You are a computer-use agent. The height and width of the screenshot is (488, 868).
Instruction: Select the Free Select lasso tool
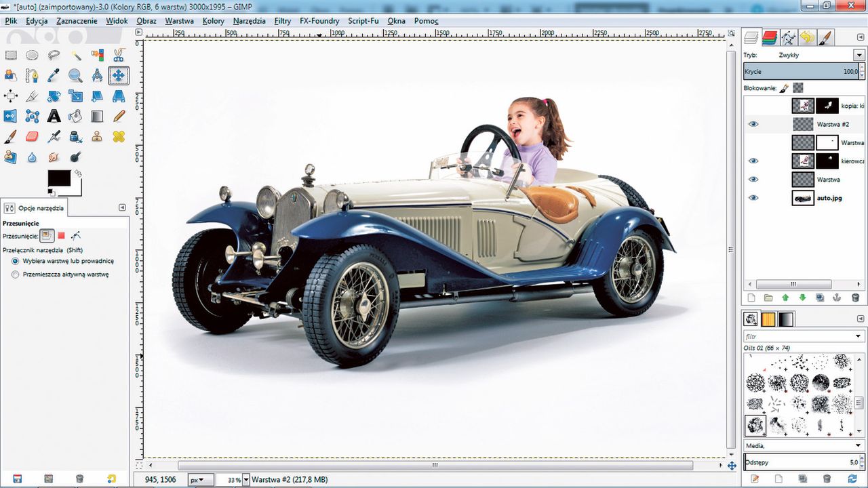click(x=54, y=55)
